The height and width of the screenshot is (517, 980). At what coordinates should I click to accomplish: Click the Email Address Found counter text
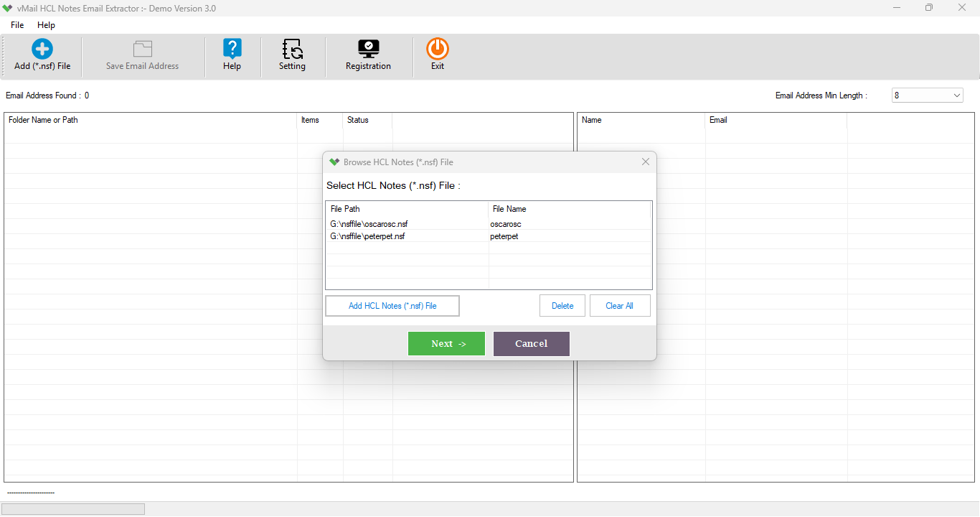coord(47,96)
